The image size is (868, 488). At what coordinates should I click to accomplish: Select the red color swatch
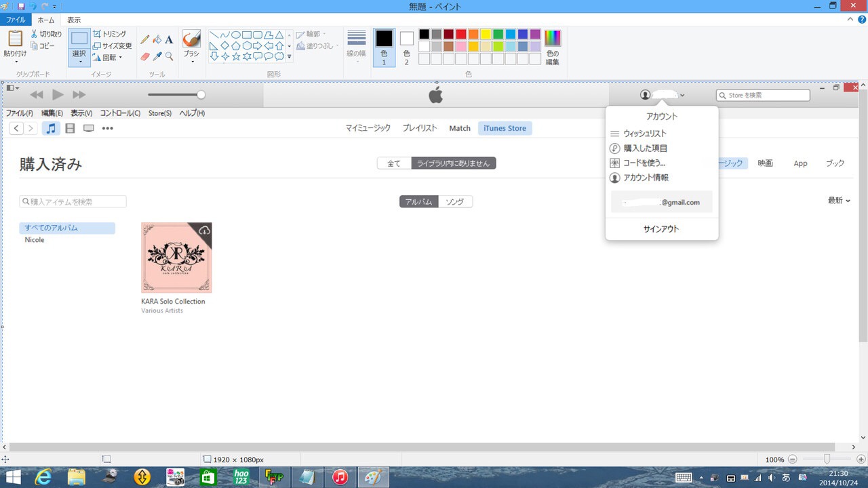click(461, 35)
